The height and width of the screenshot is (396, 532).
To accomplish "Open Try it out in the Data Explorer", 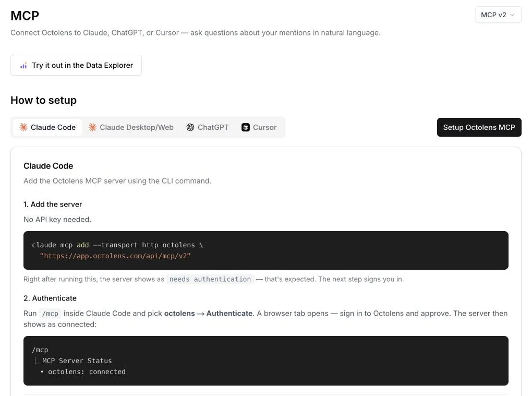I will (x=76, y=65).
